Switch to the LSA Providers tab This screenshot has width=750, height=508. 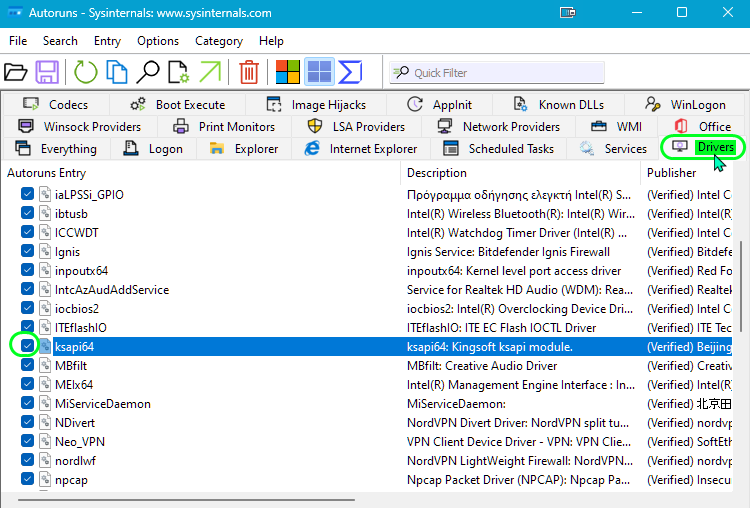[x=356, y=126]
